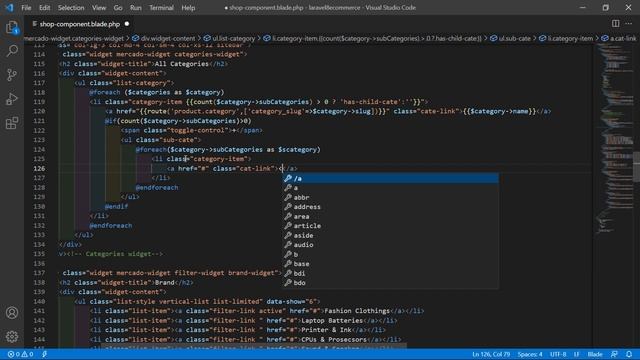
Task: Choose the 'article' autocomplete suggestion
Action: pyautogui.click(x=390, y=226)
